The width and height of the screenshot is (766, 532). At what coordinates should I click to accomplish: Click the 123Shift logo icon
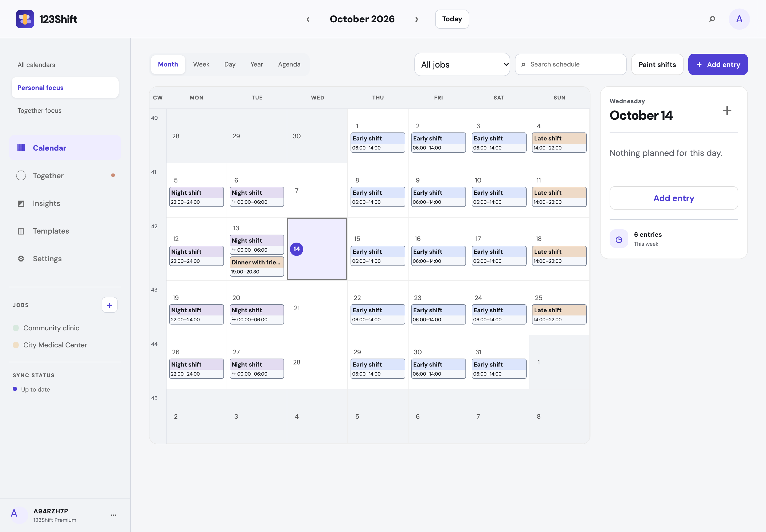click(x=25, y=19)
